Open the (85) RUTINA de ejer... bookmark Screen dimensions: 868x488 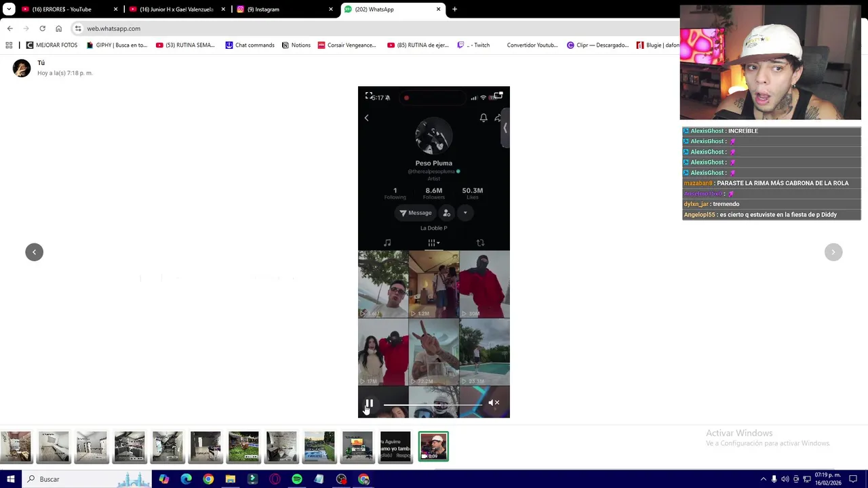418,45
